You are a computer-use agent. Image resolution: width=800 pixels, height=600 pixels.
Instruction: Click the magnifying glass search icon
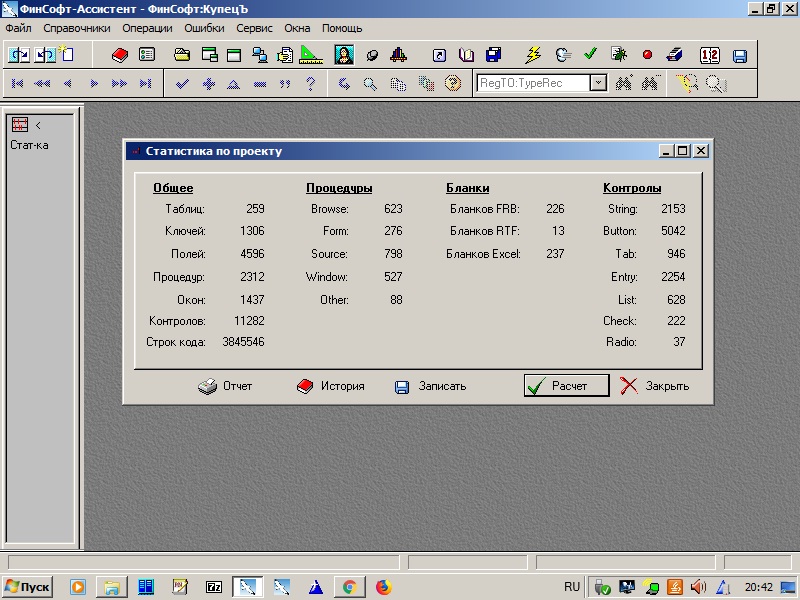tap(370, 84)
